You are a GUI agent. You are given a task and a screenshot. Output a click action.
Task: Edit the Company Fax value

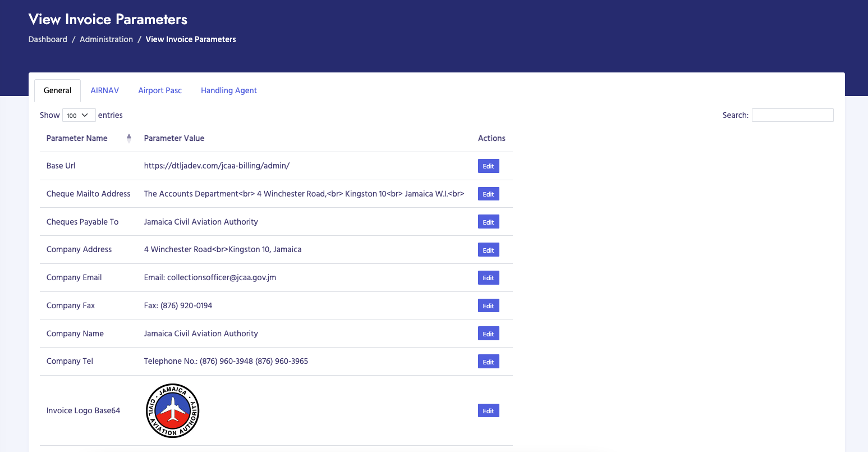488,305
